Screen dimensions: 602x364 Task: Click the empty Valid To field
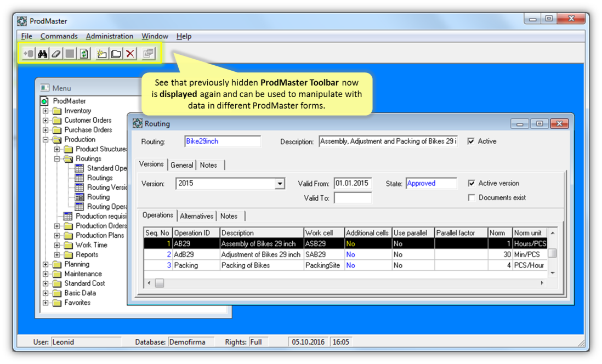click(x=353, y=198)
